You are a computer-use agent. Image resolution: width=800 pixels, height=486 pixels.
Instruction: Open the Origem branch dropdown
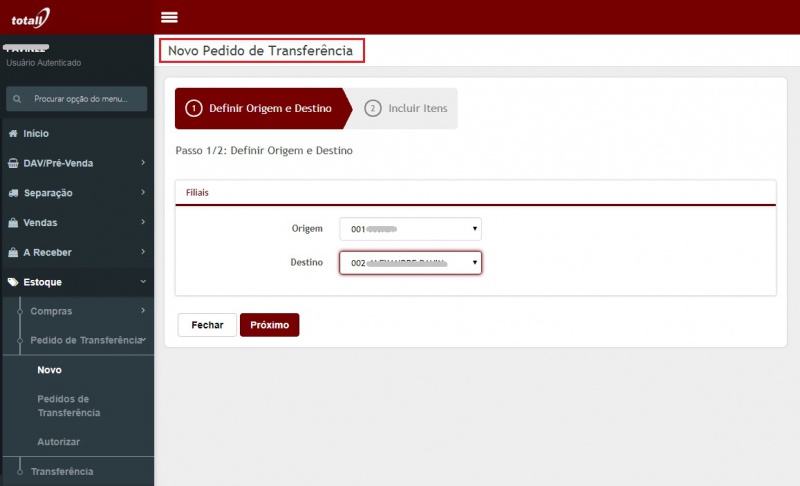(x=410, y=229)
